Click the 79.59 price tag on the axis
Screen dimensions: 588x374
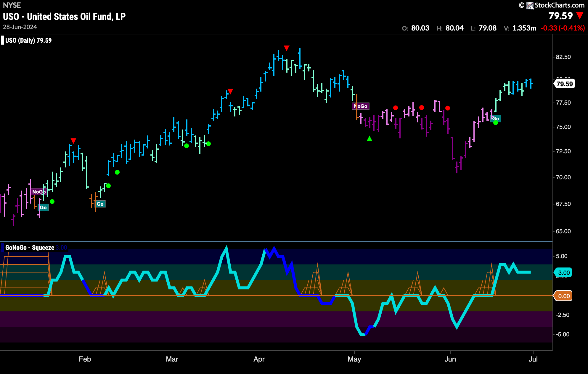click(x=564, y=84)
